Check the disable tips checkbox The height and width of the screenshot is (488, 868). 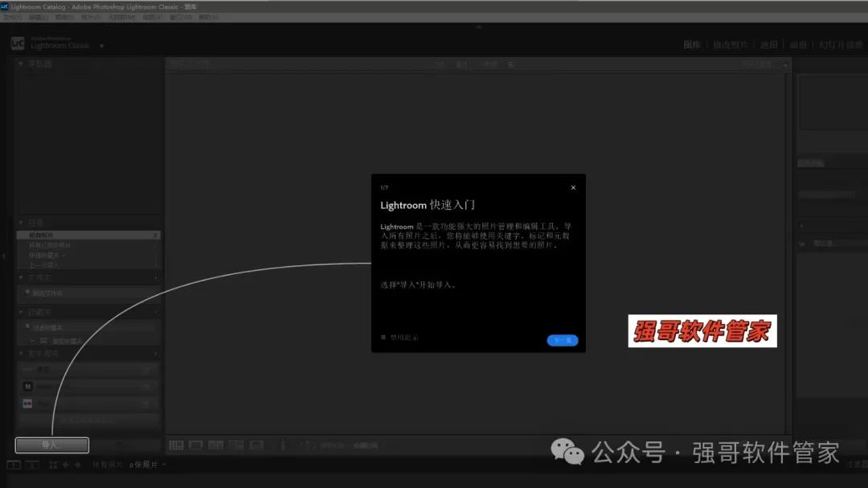[x=383, y=338]
